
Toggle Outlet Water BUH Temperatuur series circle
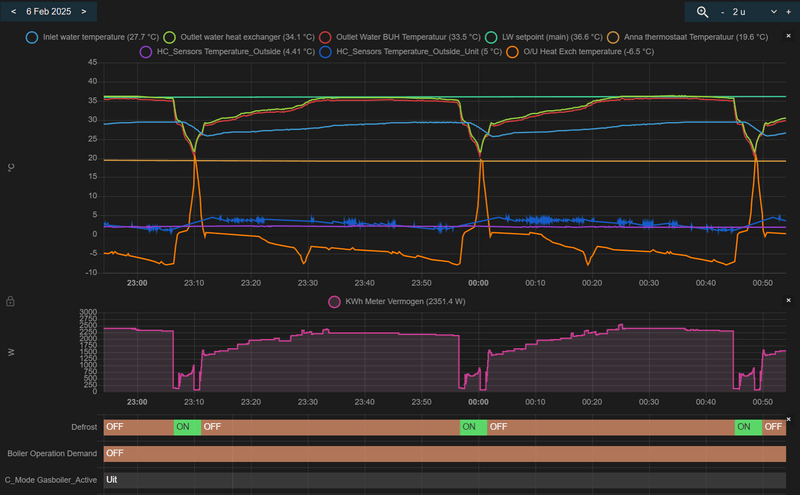point(325,37)
